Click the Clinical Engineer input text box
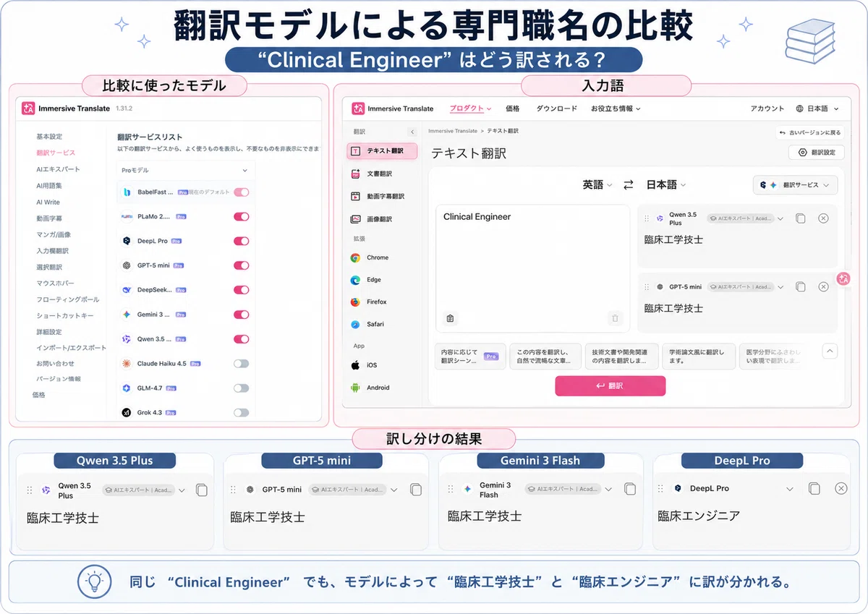The width and height of the screenshot is (868, 614). [x=533, y=268]
